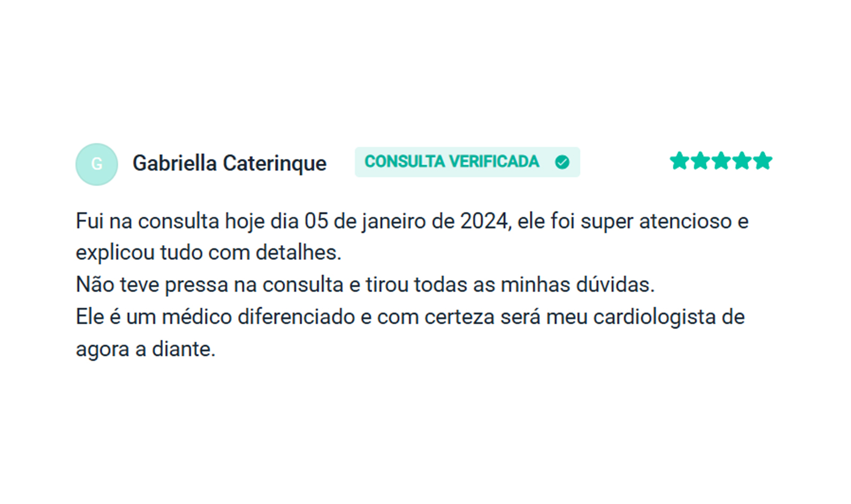Click the word "VERIFICADA" in the badge
851x504 pixels.
point(494,162)
